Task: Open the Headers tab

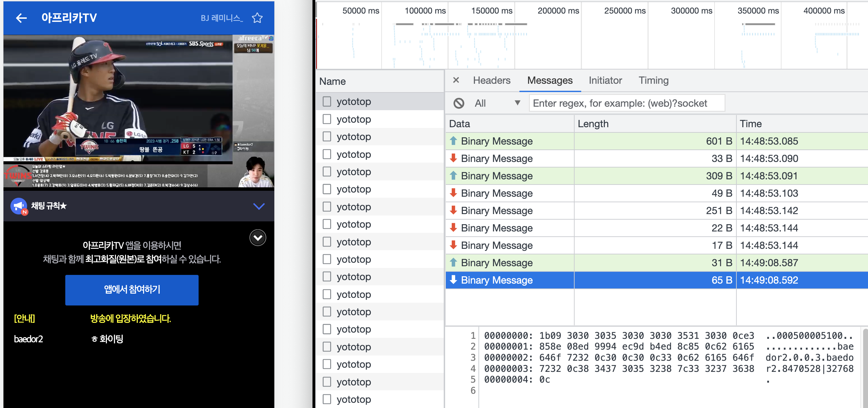Action: coord(492,80)
